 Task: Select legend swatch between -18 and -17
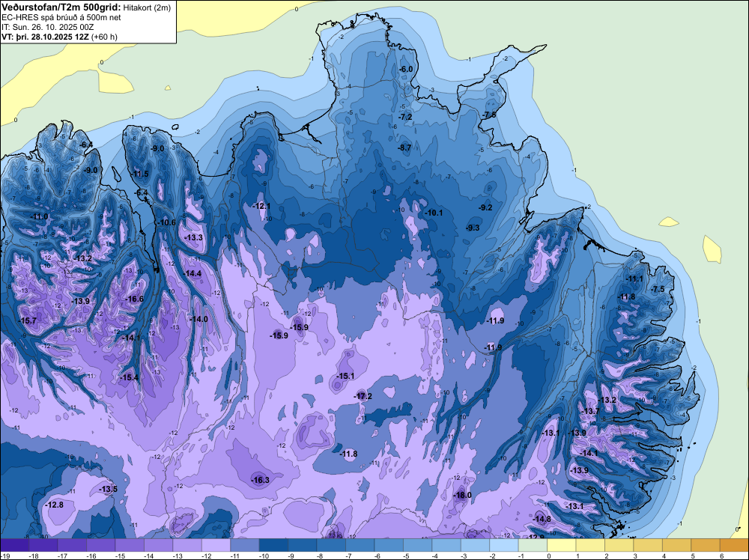[x=43, y=545]
